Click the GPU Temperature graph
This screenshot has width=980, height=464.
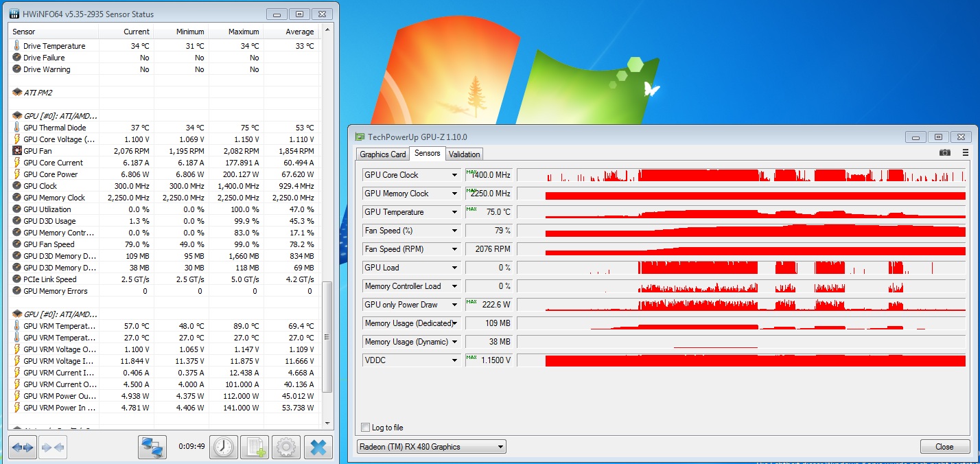point(742,212)
